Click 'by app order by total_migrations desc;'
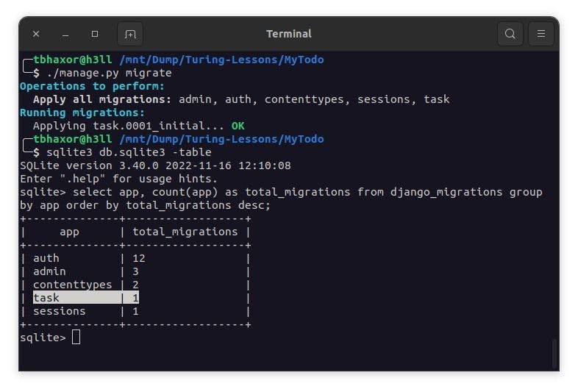This screenshot has height=392, width=578. pyautogui.click(x=146, y=205)
